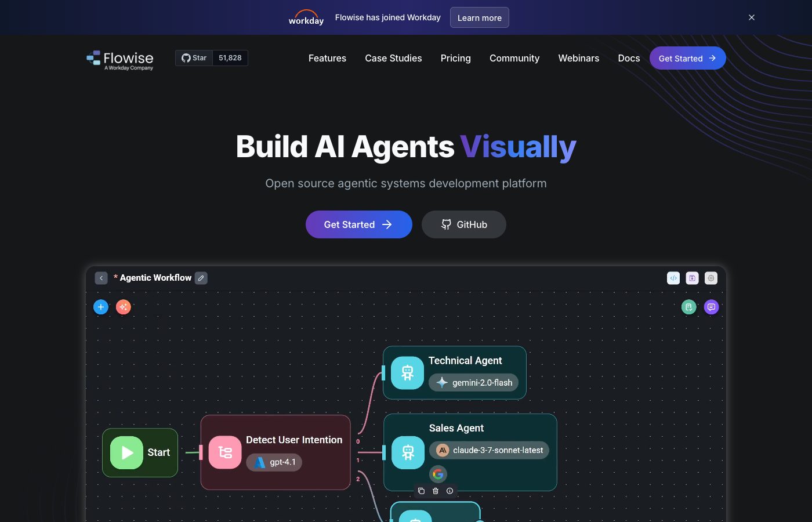Export workflow as code
The height and width of the screenshot is (522, 812).
click(673, 278)
